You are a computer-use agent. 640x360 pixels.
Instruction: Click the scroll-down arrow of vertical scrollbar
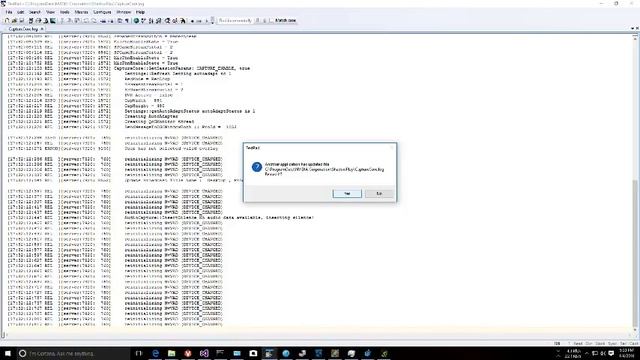(x=635, y=330)
